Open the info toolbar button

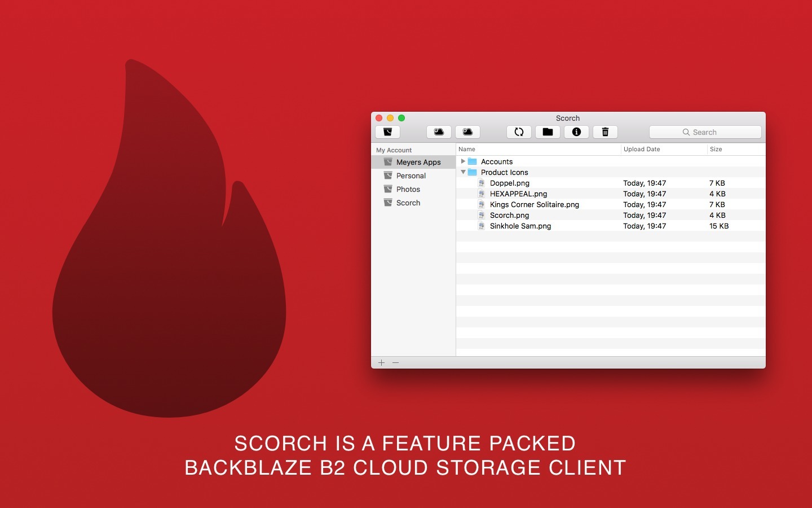click(576, 132)
